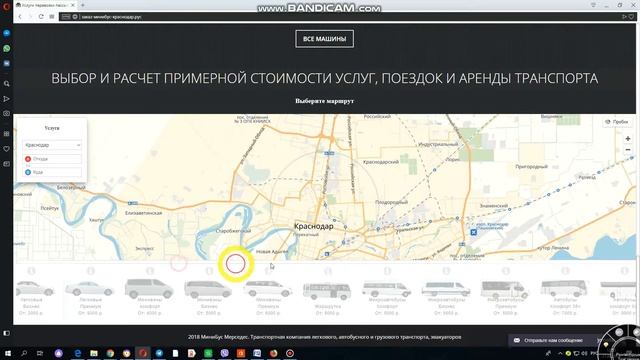Reload the current page
640x360 pixels.
[41, 17]
